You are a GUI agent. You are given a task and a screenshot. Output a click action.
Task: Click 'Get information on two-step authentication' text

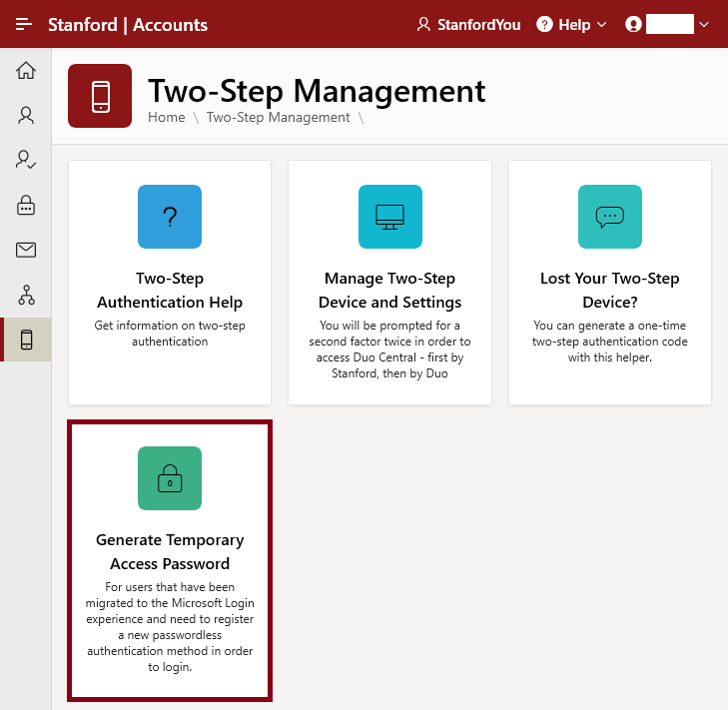[x=170, y=334]
